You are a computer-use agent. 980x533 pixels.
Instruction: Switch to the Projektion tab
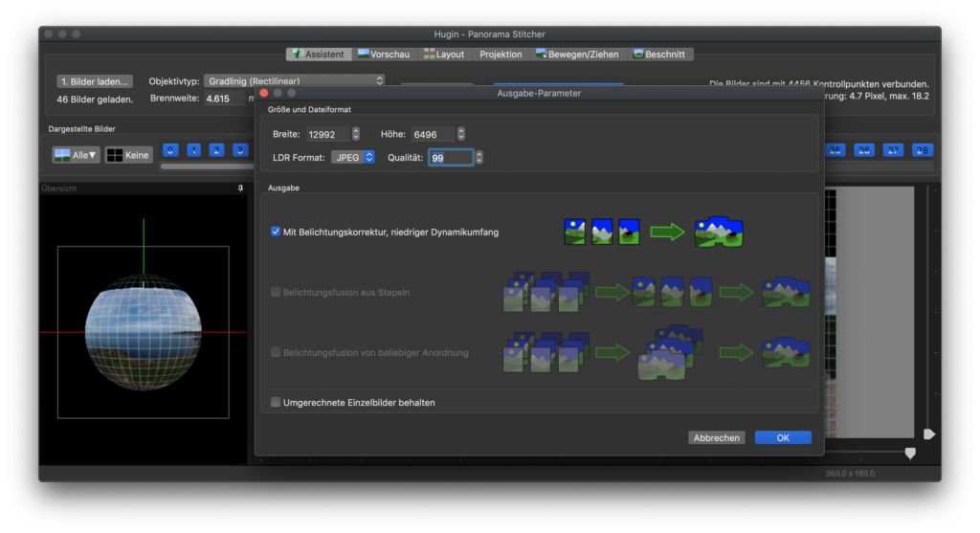pos(501,55)
